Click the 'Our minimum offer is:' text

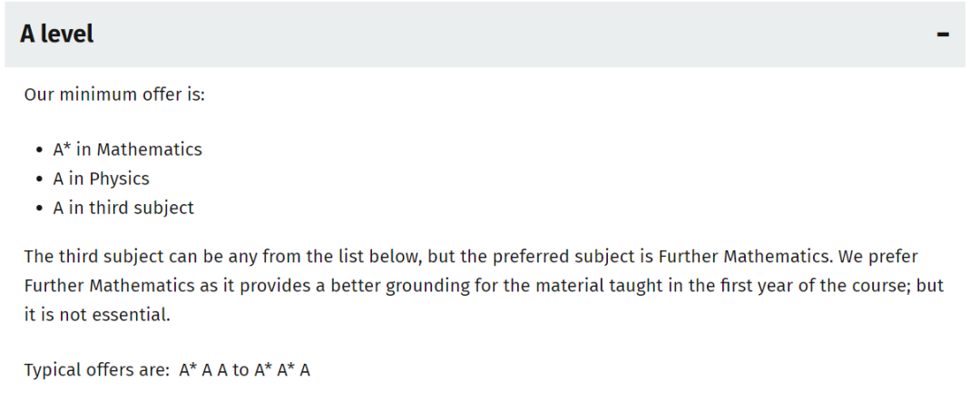114,94
